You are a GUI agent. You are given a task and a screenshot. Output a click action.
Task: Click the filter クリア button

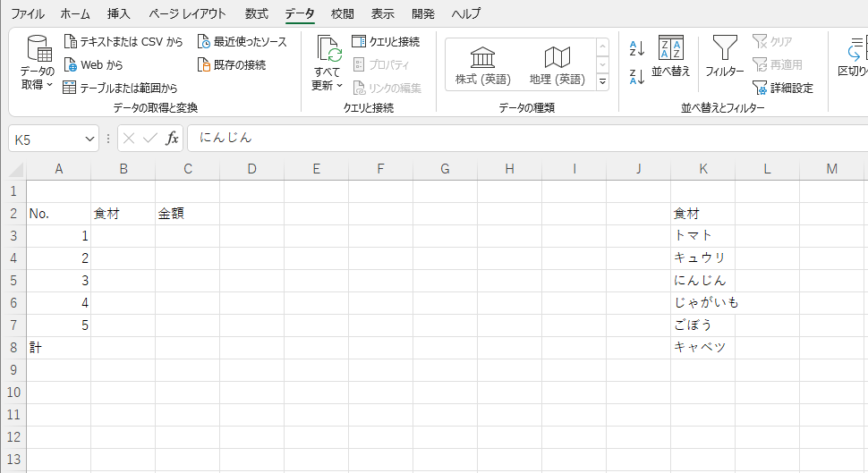click(772, 41)
